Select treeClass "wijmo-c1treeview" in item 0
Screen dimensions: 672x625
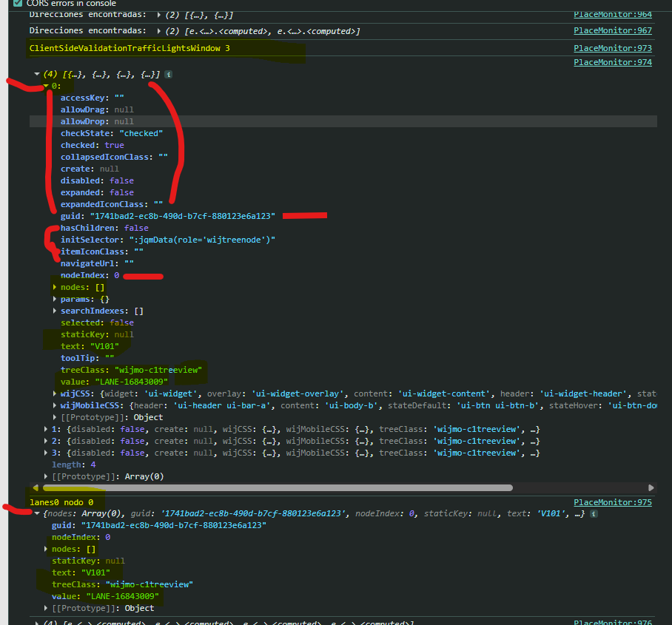point(158,370)
